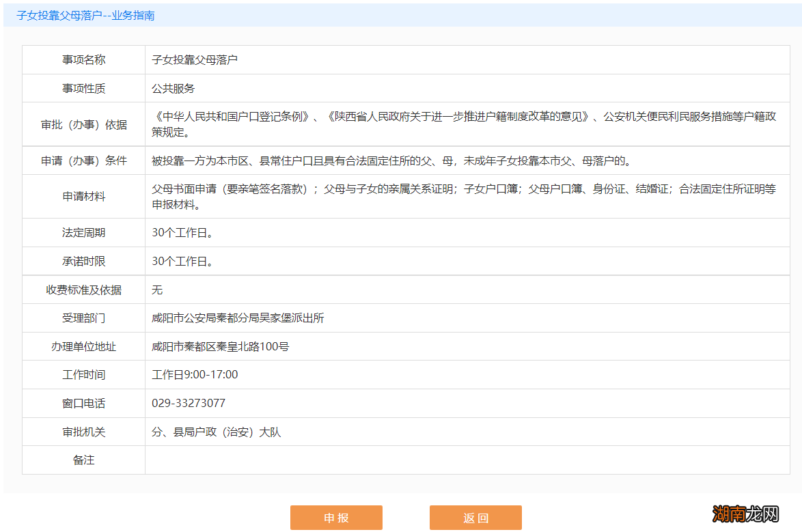
Task: Click the 窗口电话 row label
Action: [83, 403]
